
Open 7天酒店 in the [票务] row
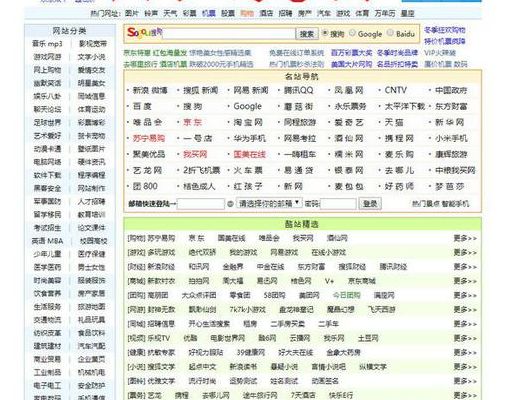coord(303,395)
